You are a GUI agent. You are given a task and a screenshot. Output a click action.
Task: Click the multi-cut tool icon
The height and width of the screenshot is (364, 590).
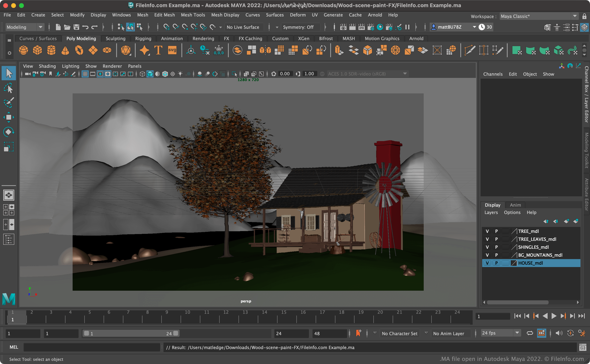click(x=469, y=50)
